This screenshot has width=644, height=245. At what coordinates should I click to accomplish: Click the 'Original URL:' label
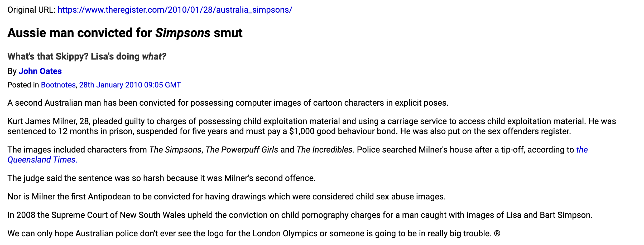coord(31,10)
